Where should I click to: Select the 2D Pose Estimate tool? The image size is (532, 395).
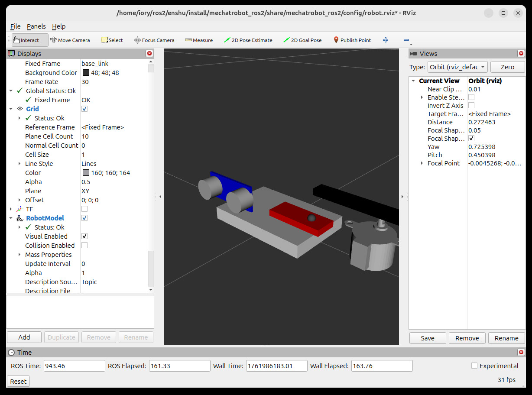248,40
